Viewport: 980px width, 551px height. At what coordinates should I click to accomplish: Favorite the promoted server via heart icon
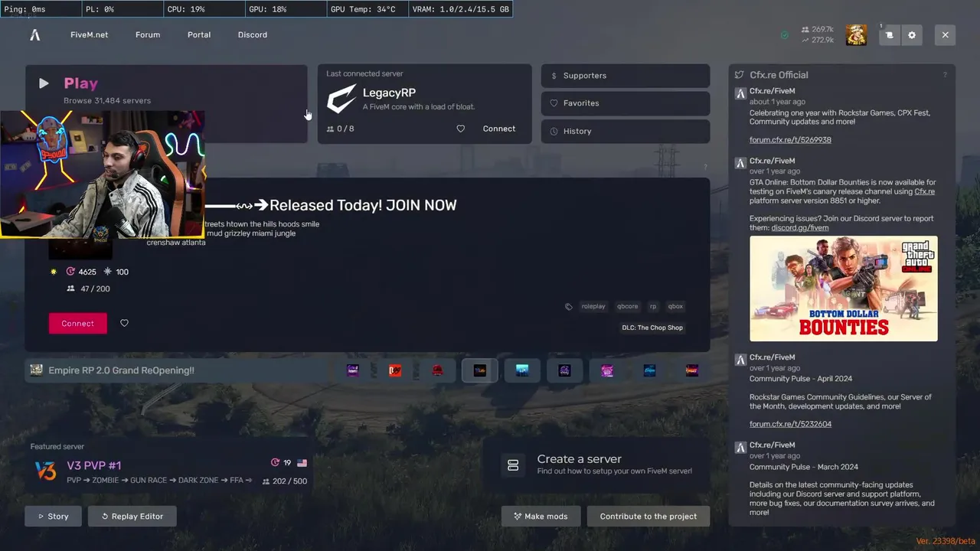124,323
